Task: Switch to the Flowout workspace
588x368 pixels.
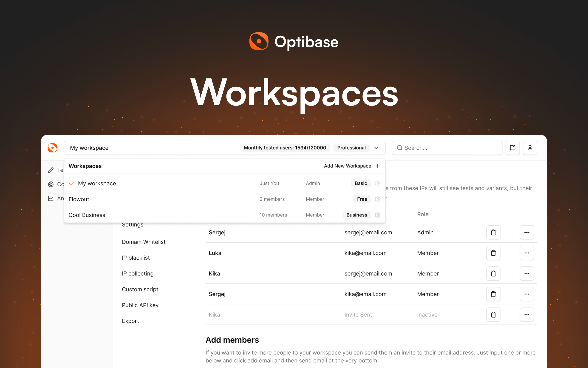Action: coord(225,199)
